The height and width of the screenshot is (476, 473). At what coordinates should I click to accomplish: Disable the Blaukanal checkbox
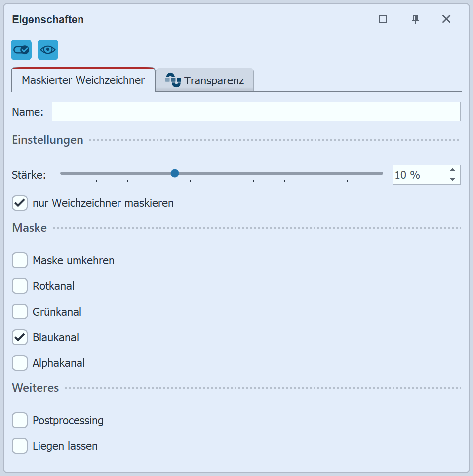click(20, 338)
